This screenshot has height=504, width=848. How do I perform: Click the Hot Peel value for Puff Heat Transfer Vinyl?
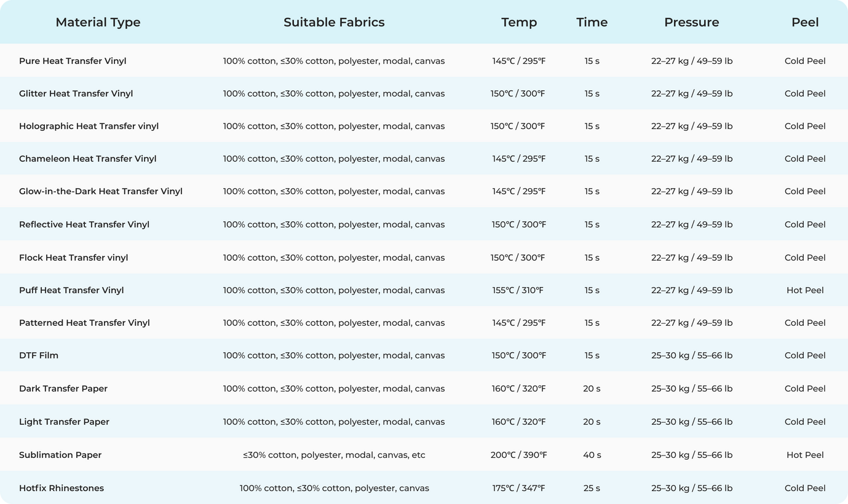click(x=804, y=289)
